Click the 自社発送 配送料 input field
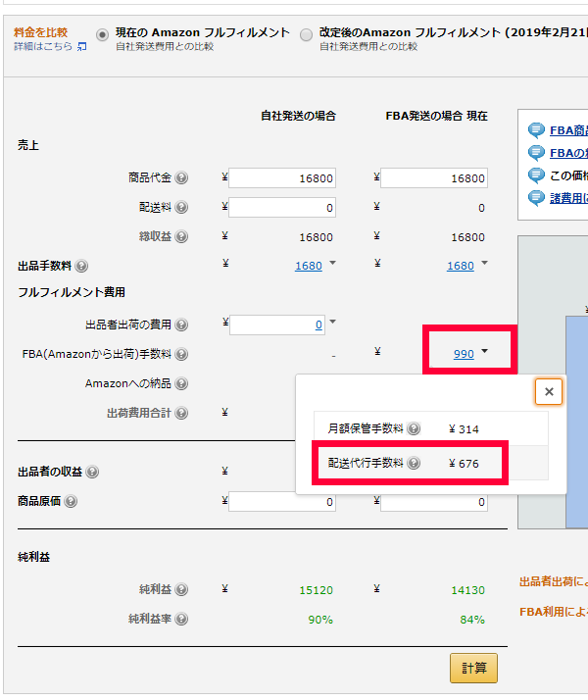 [x=283, y=208]
